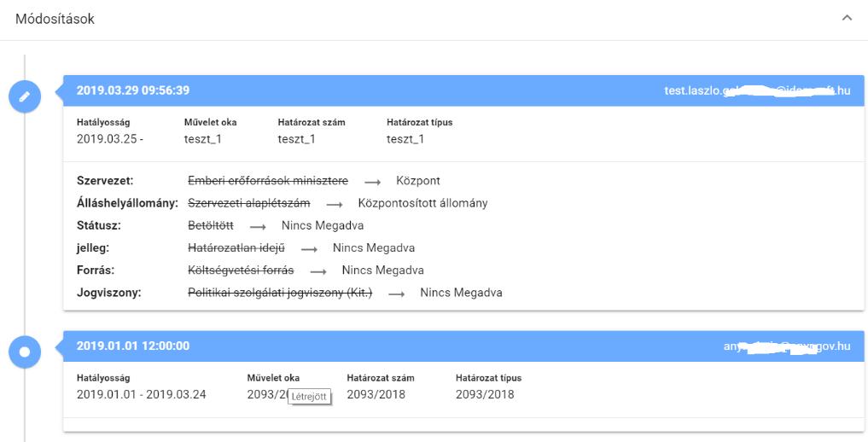The image size is (868, 442).
Task: Click the Művelet oka value teszt_1
Action: click(x=202, y=139)
